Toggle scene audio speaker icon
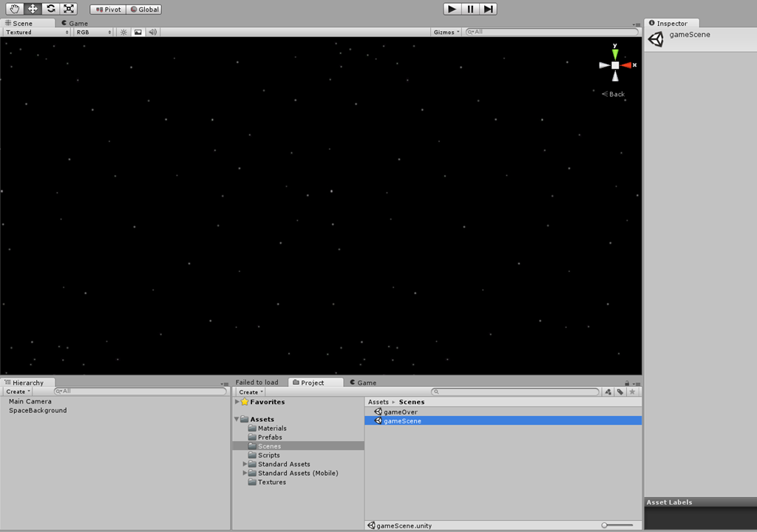The width and height of the screenshot is (757, 532). (x=152, y=33)
